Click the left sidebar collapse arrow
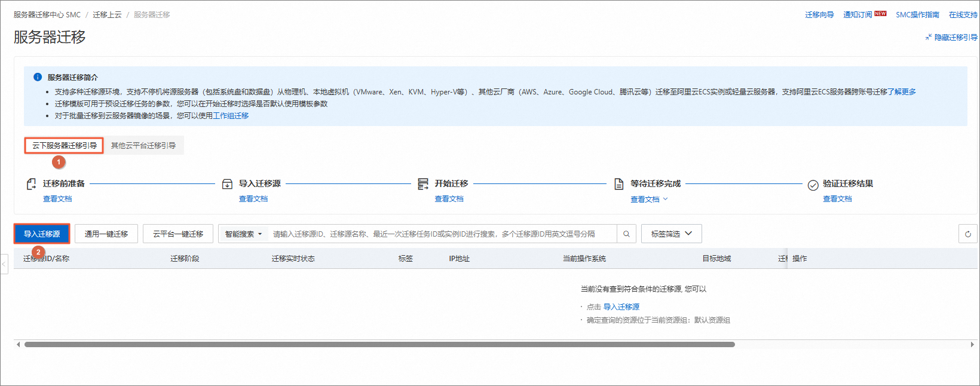Viewport: 980px width, 386px height. (x=4, y=264)
